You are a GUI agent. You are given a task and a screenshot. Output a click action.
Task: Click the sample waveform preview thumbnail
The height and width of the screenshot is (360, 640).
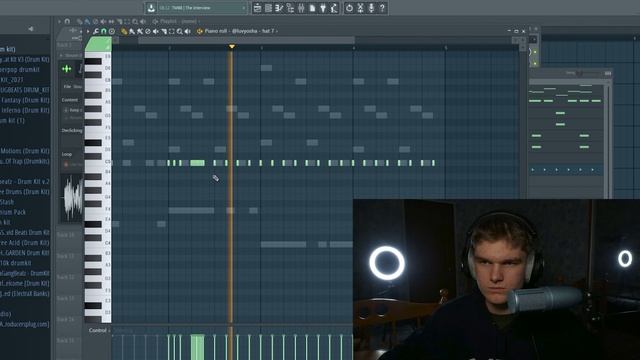click(72, 198)
